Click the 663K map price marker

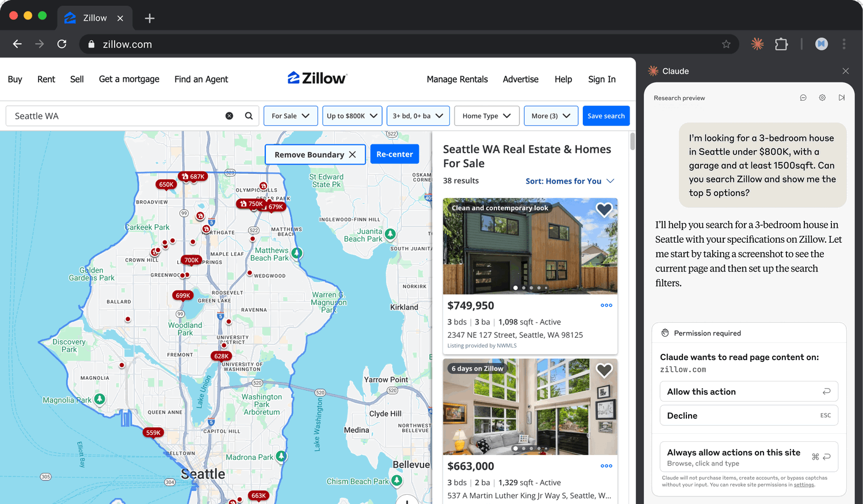(x=258, y=495)
